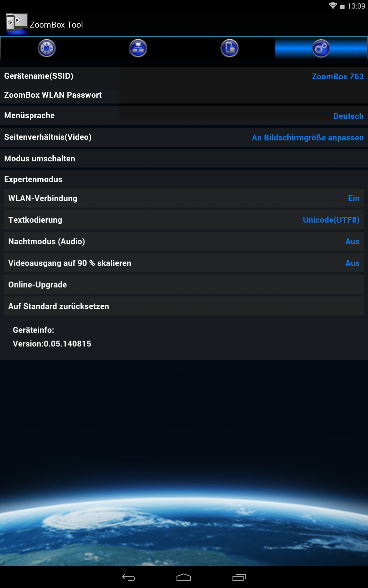This screenshot has width=368, height=588.
Task: Open the device mirroring tab icon
Action: coord(230,48)
